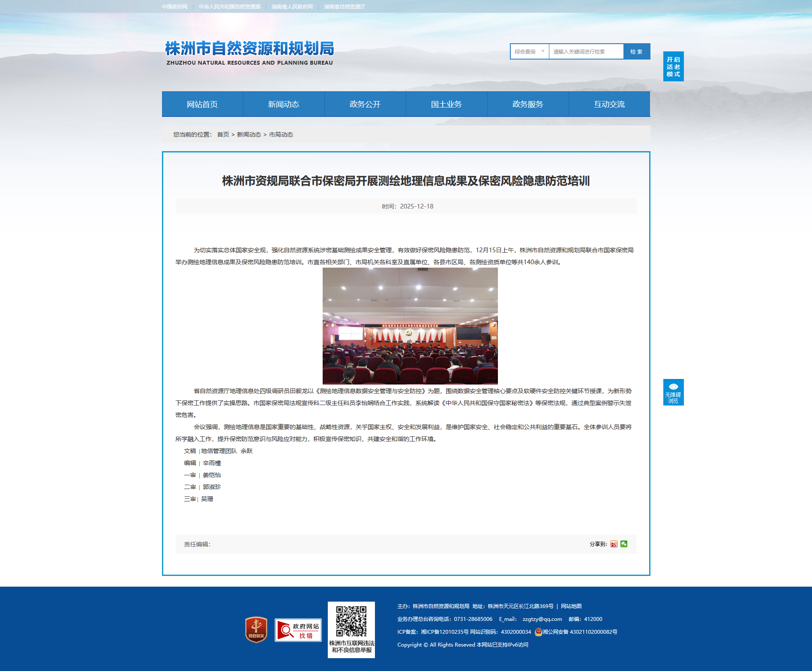Click the training meeting photo
812x671 pixels.
410,326
